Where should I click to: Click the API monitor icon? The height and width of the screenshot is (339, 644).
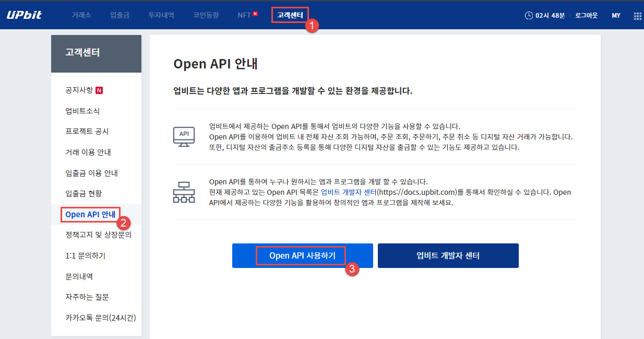(x=184, y=136)
